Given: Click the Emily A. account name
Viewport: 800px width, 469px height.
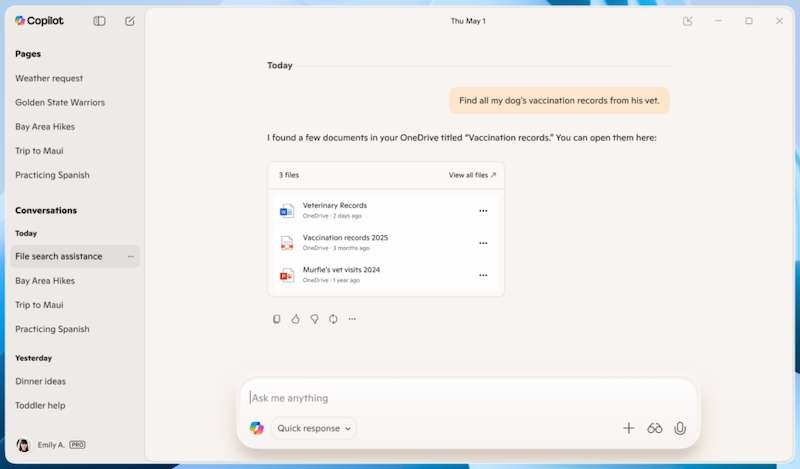Looking at the screenshot, I should (x=51, y=445).
